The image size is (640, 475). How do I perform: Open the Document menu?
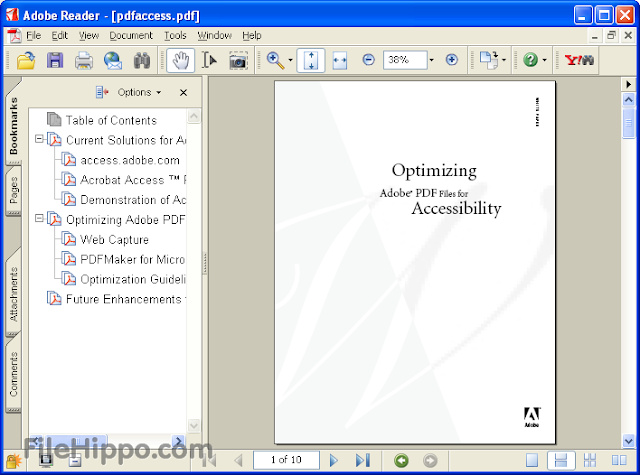click(131, 36)
